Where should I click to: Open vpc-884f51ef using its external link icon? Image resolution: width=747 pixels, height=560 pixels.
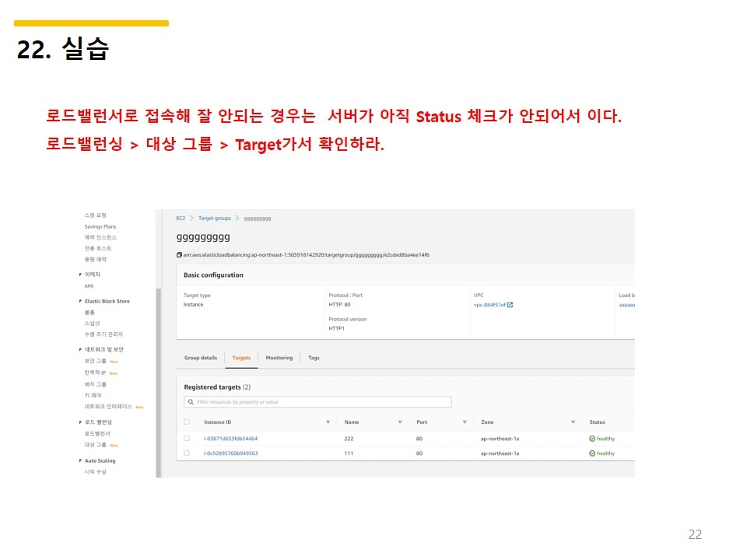click(x=512, y=305)
